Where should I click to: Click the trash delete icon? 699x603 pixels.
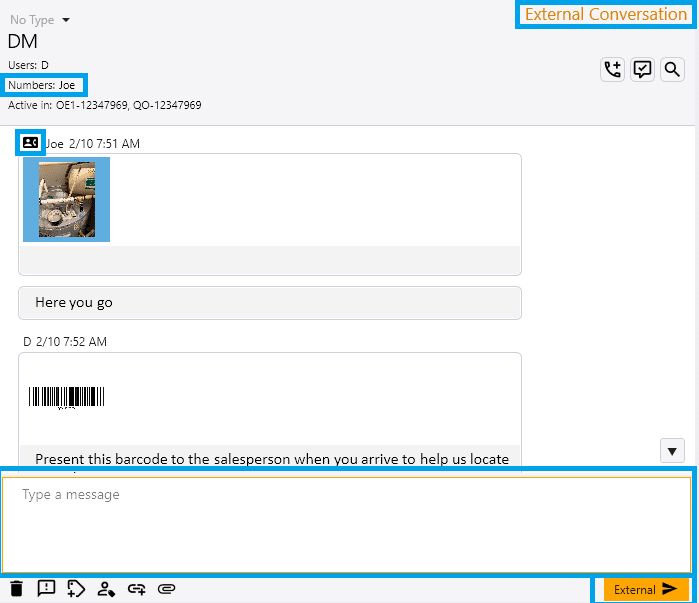pos(16,589)
